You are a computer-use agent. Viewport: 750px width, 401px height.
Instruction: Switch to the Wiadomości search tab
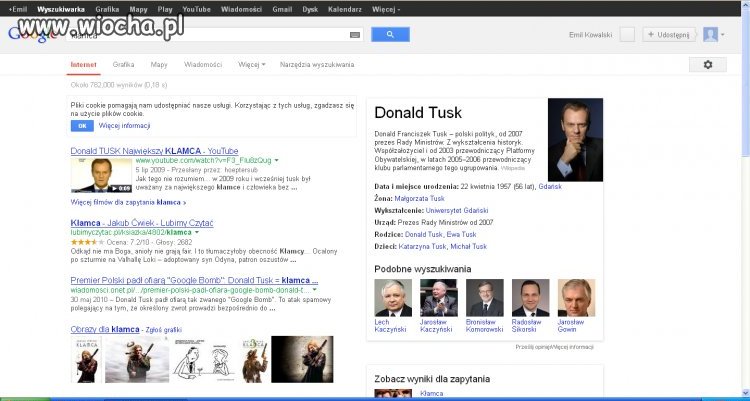click(203, 65)
